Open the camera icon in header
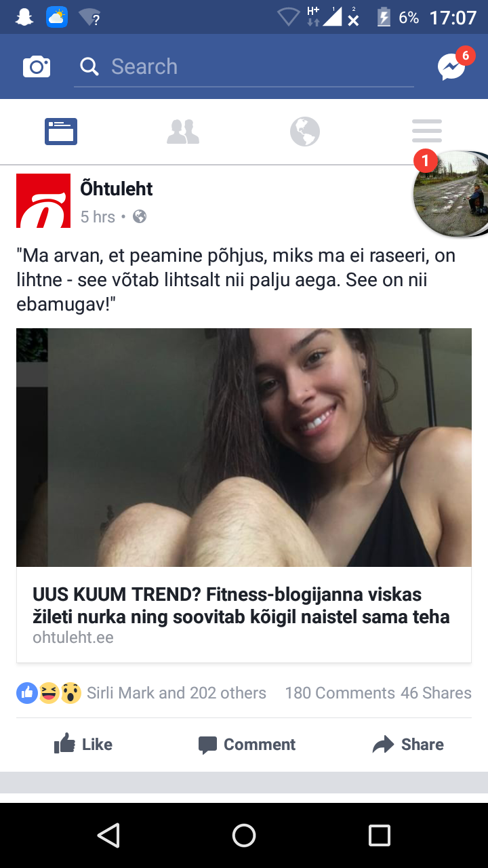Screen dimensions: 488x868 (37, 66)
